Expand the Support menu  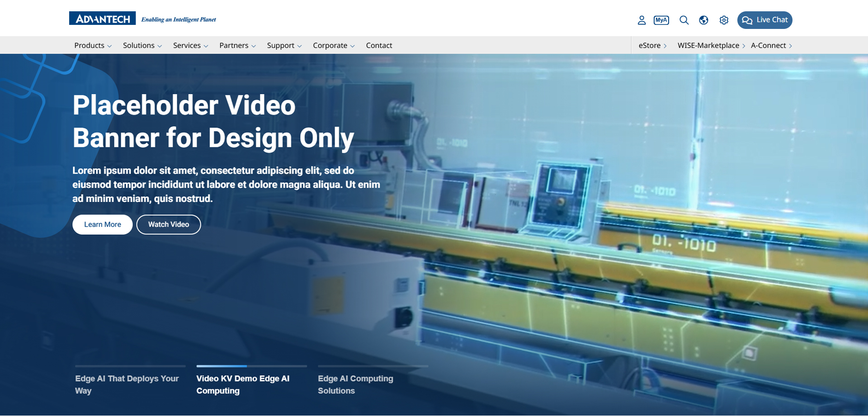(x=284, y=45)
